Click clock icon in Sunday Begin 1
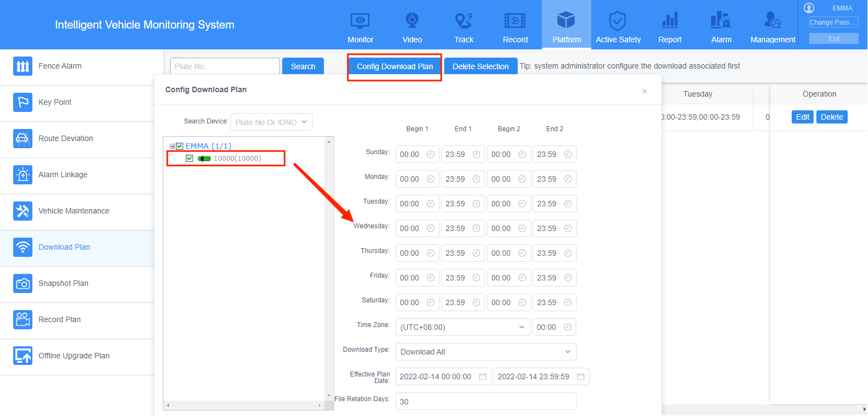868x416 pixels. pos(430,154)
